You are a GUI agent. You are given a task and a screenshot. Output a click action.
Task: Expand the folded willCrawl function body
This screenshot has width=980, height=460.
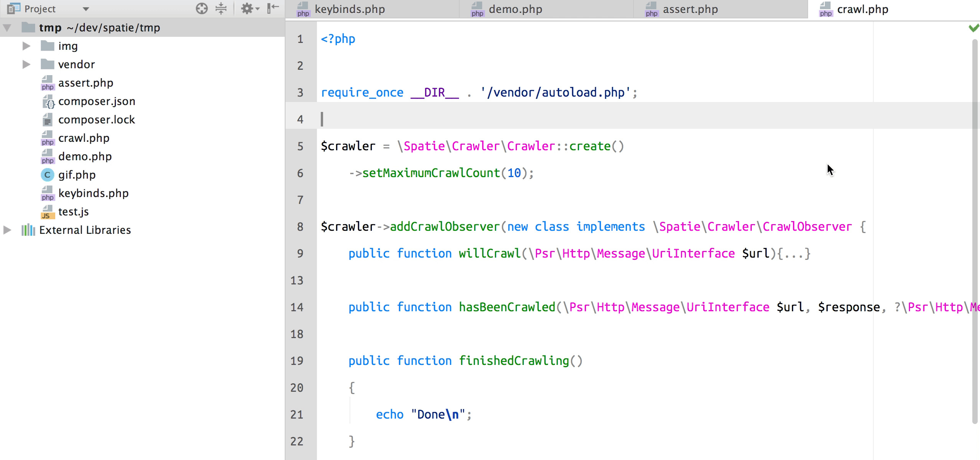794,254
